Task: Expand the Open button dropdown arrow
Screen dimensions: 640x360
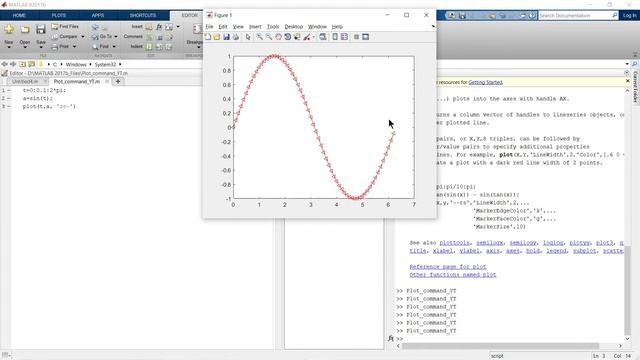Action: [25, 48]
